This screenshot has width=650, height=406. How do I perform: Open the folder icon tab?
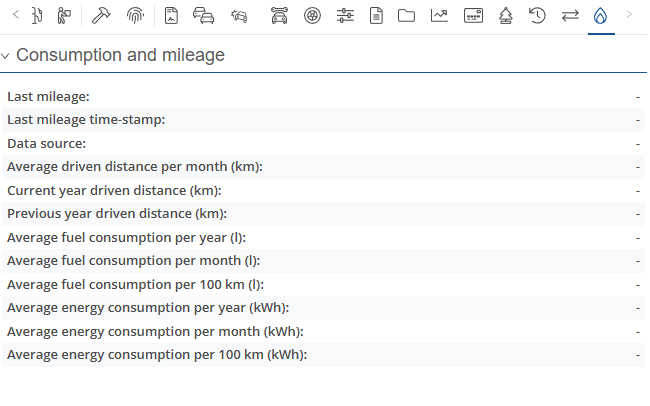pos(406,15)
